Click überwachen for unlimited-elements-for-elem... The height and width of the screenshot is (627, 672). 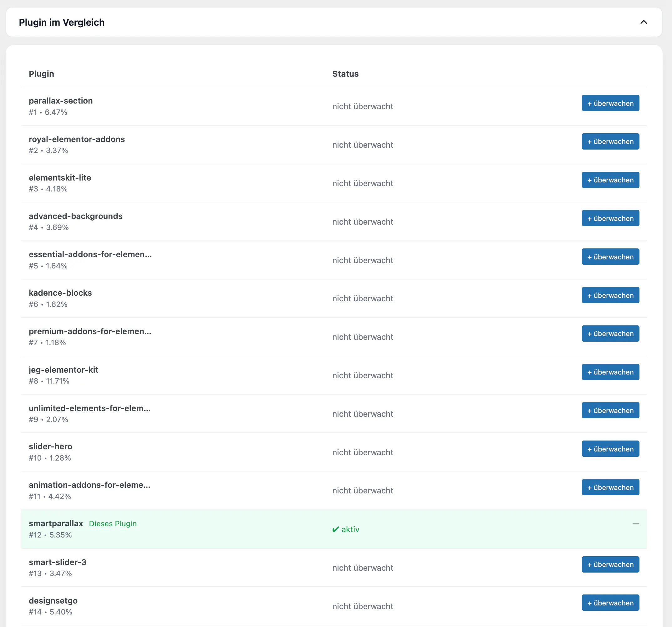610,410
